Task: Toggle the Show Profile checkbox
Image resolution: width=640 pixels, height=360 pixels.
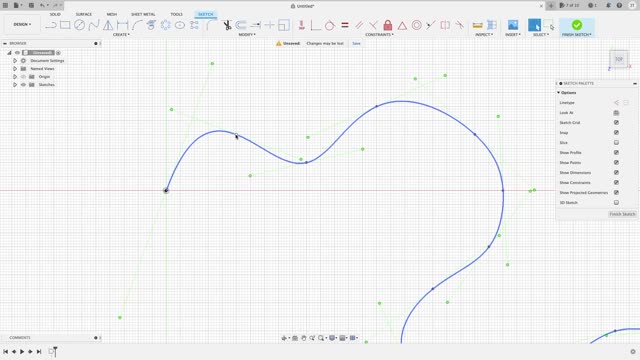Action: pos(616,153)
